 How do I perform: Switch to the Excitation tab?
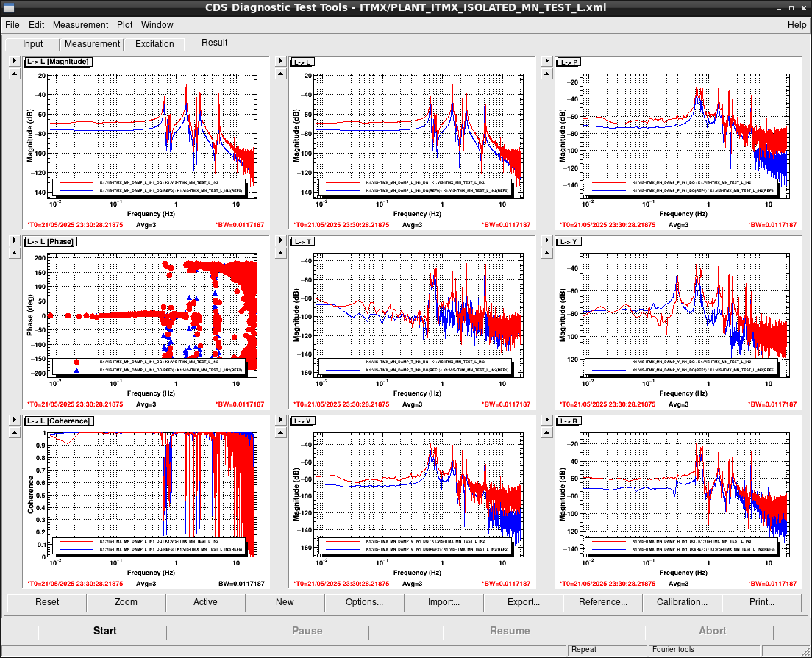[x=154, y=44]
